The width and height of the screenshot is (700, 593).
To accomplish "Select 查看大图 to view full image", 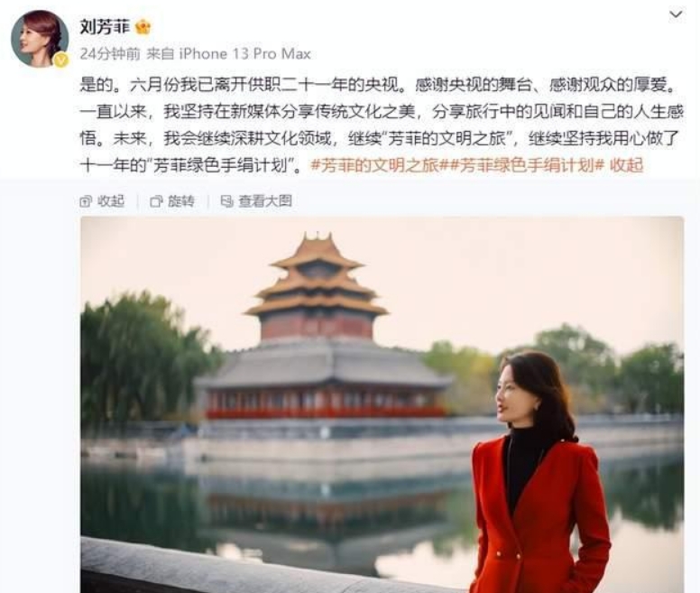I will click(257, 201).
